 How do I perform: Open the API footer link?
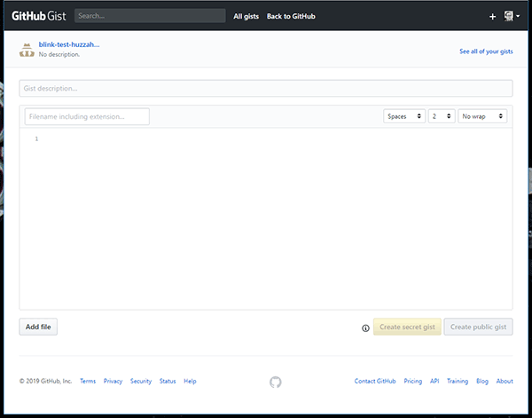[x=434, y=381]
